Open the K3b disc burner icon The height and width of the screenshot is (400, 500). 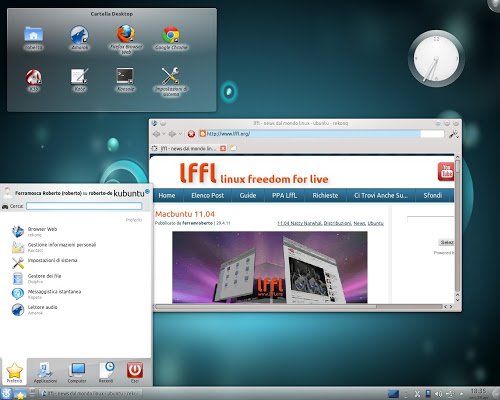[x=33, y=80]
